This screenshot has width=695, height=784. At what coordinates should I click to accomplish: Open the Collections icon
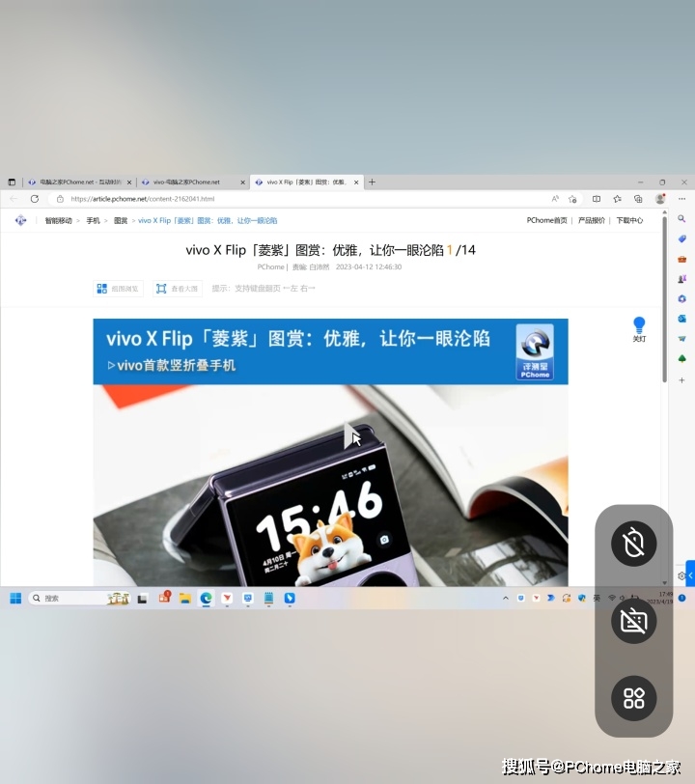coord(638,199)
